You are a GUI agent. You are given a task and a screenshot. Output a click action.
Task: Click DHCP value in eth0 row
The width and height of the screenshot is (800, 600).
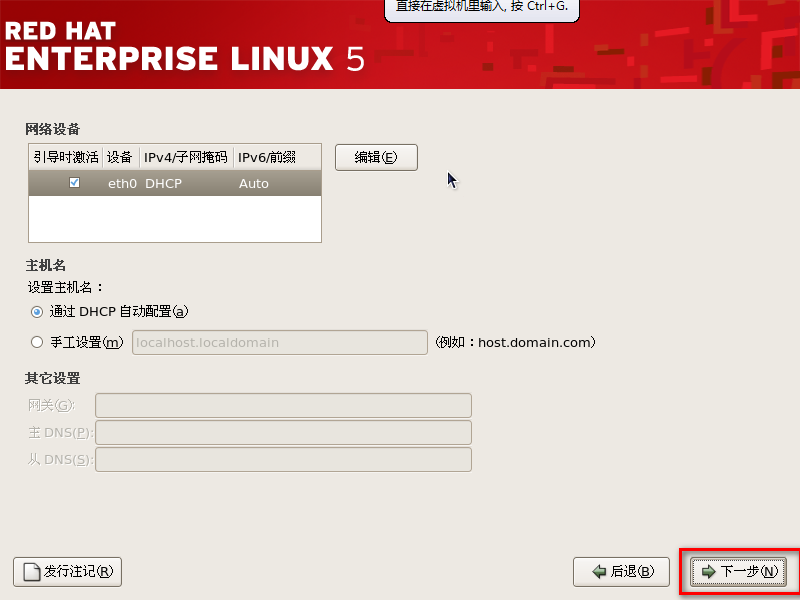(x=163, y=184)
